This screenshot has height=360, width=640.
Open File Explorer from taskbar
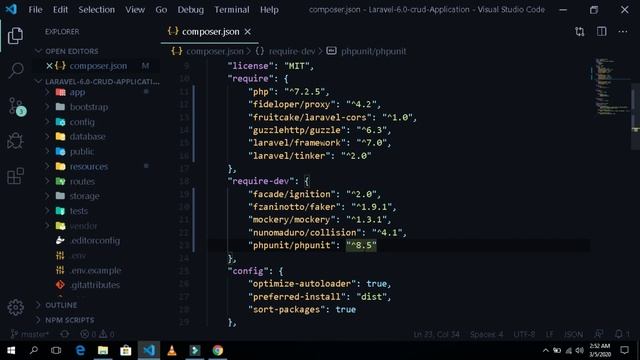click(x=103, y=350)
